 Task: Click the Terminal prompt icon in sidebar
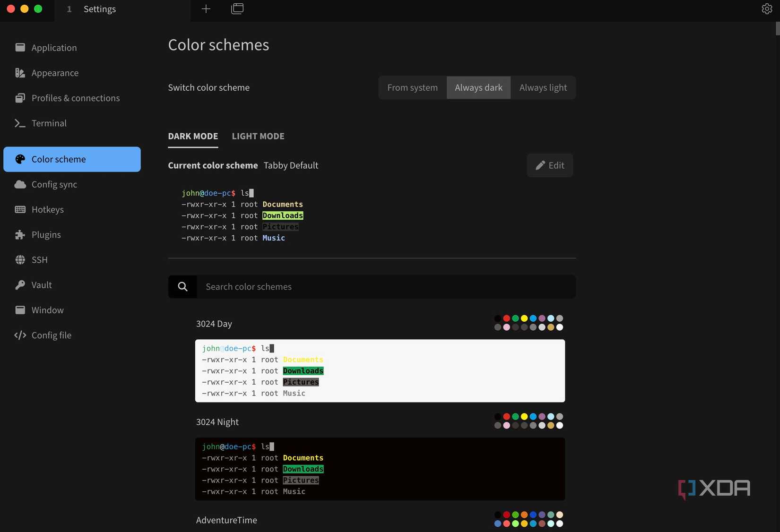point(20,123)
